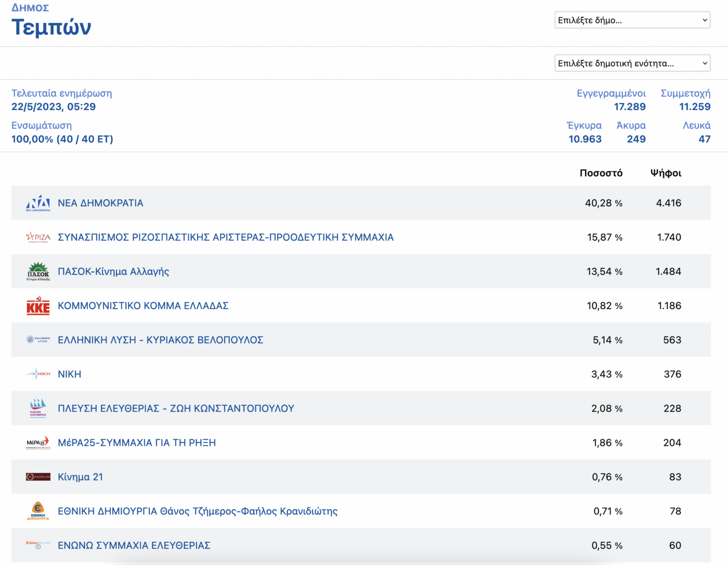Click the Εθνική Δημιουργία orange logo
The height and width of the screenshot is (565, 728).
[38, 511]
